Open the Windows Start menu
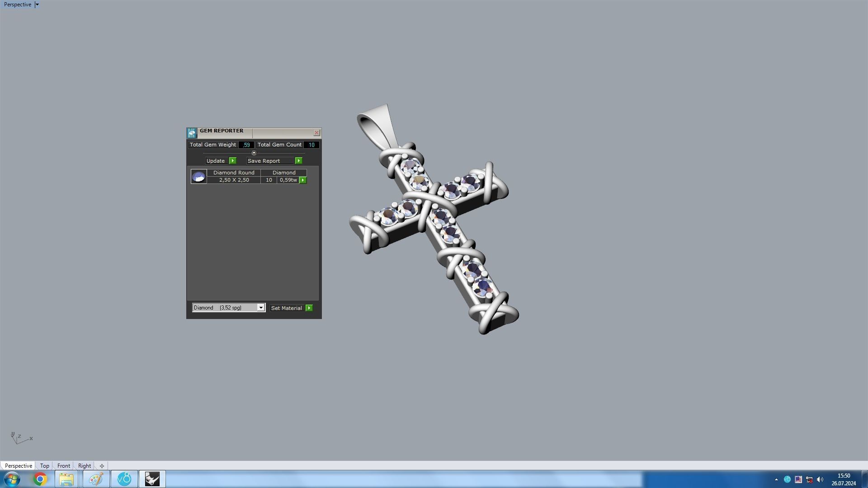The image size is (868, 488). tap(12, 479)
